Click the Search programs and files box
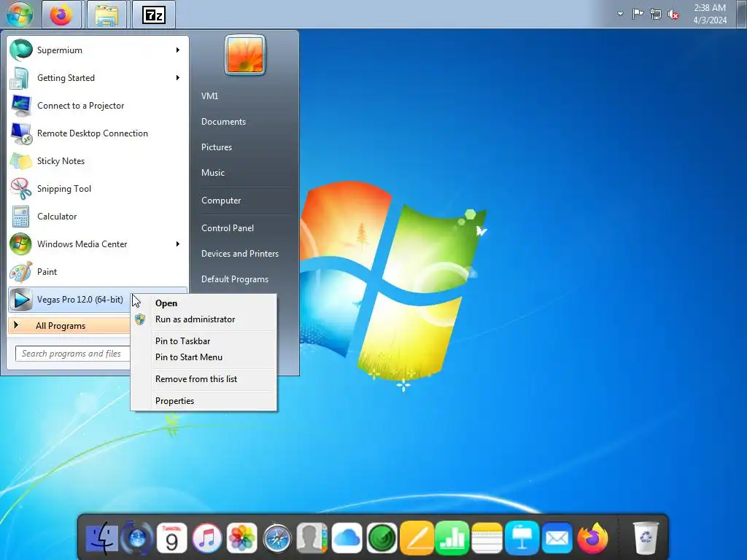This screenshot has height=560, width=747. (72, 354)
